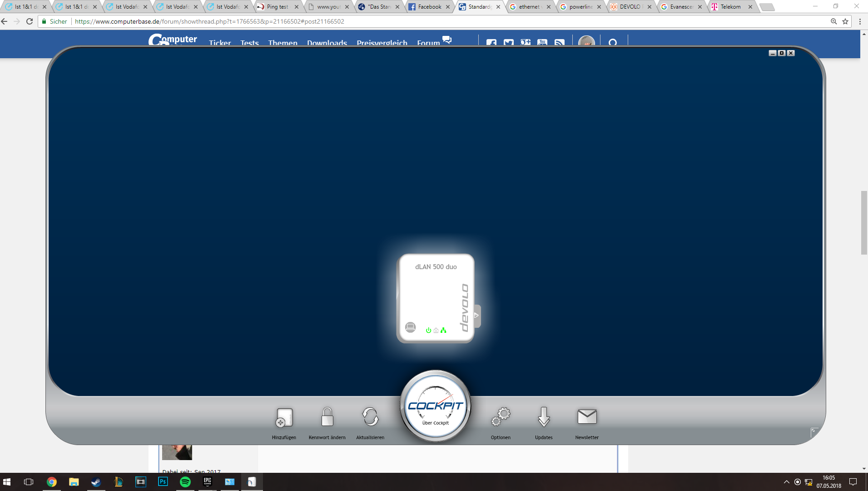This screenshot has width=868, height=491.
Task: Click the address bar URL field
Action: point(445,21)
